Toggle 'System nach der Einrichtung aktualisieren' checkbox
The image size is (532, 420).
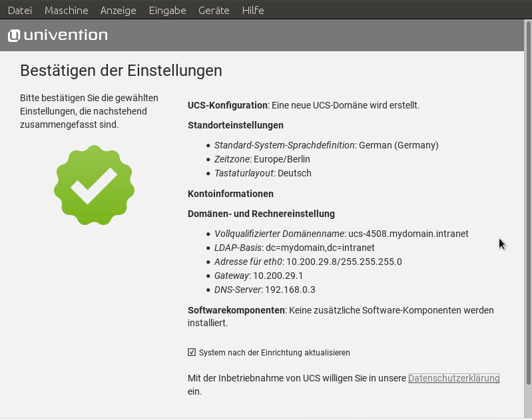(192, 352)
